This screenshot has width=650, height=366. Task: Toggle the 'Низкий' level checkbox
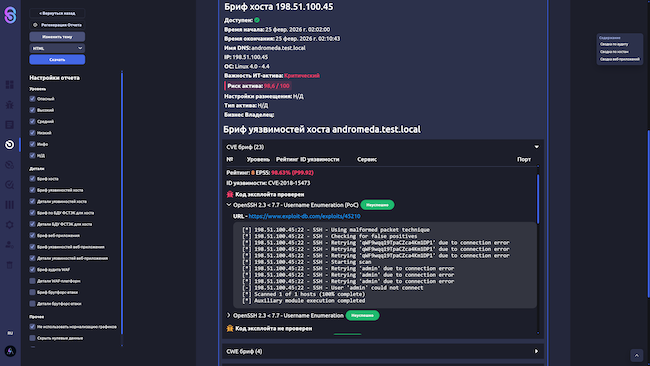tap(32, 133)
